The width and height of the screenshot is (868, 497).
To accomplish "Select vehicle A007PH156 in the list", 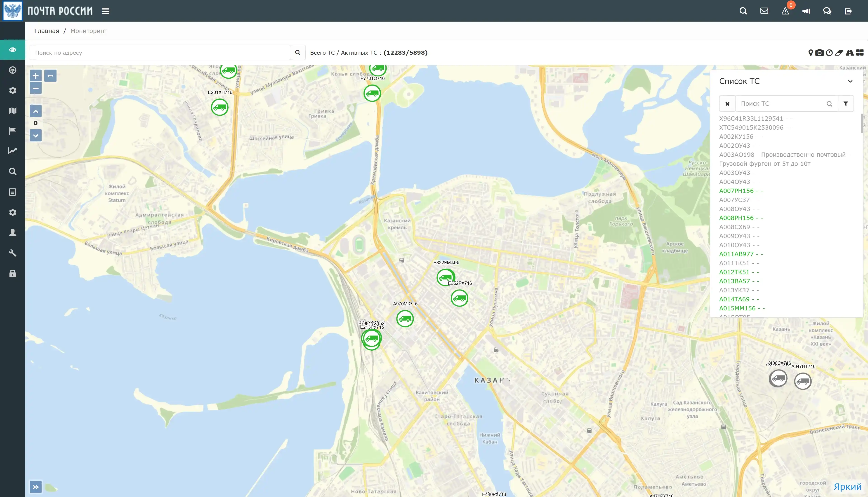I will tap(741, 191).
